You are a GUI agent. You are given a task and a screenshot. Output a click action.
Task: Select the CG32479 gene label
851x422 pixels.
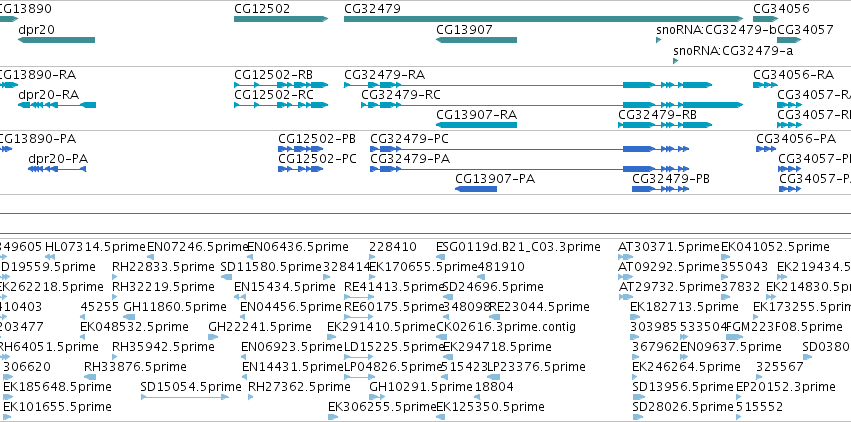tap(372, 9)
